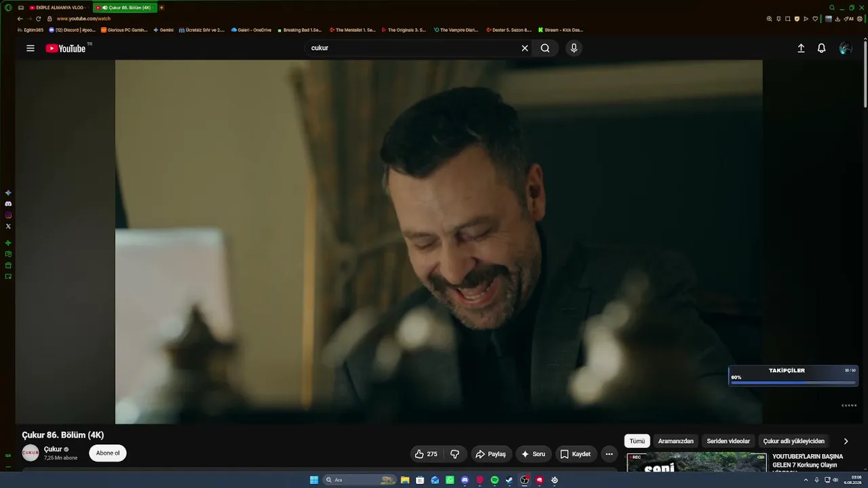
Task: Open the browser downloads icon
Action: point(837,19)
